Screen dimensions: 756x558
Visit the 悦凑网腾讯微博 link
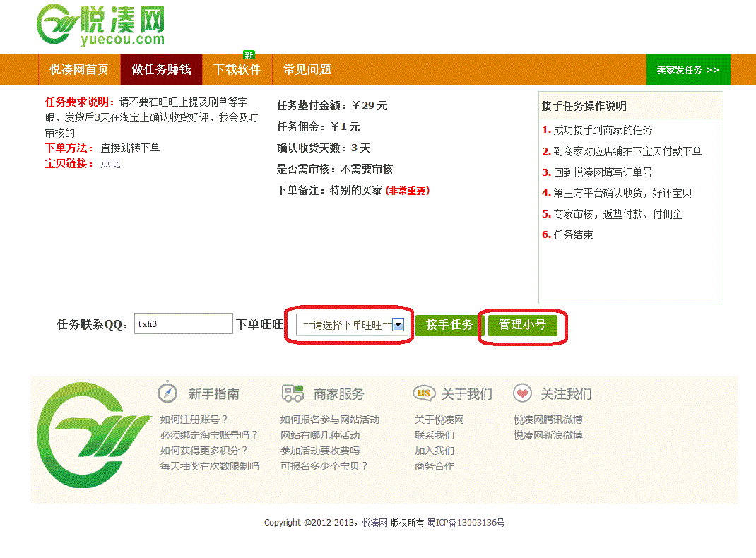point(548,420)
